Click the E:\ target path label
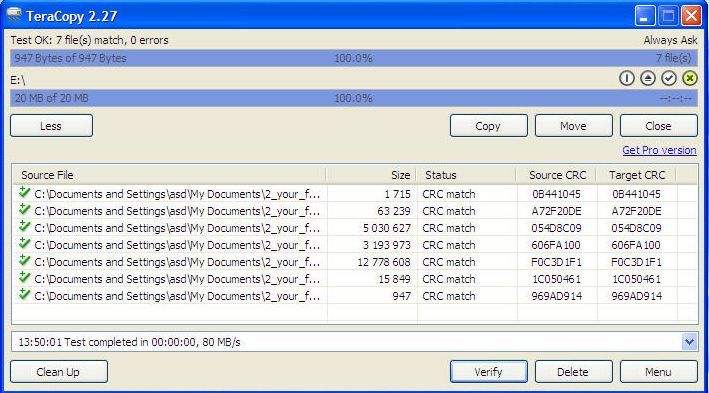 tap(18, 80)
